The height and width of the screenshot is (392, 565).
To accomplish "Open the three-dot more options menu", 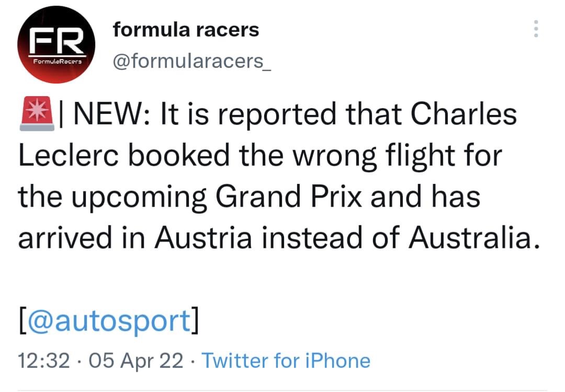I will tap(535, 30).
